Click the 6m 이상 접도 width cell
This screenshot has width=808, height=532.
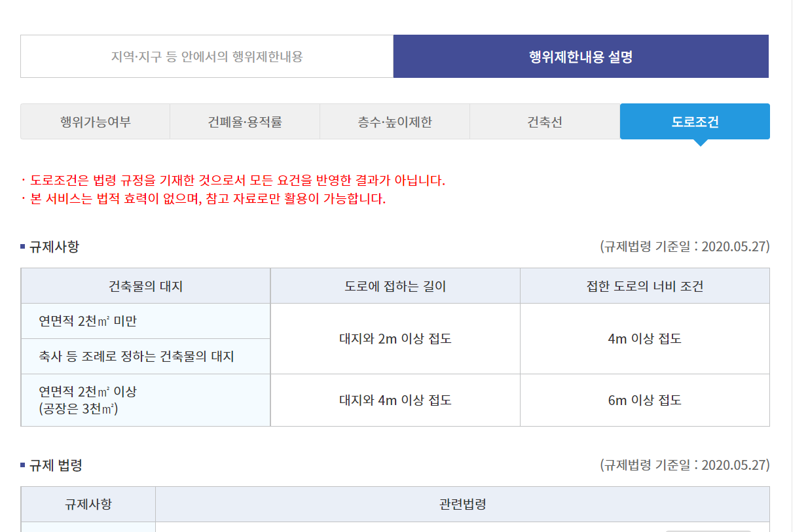[x=645, y=400]
